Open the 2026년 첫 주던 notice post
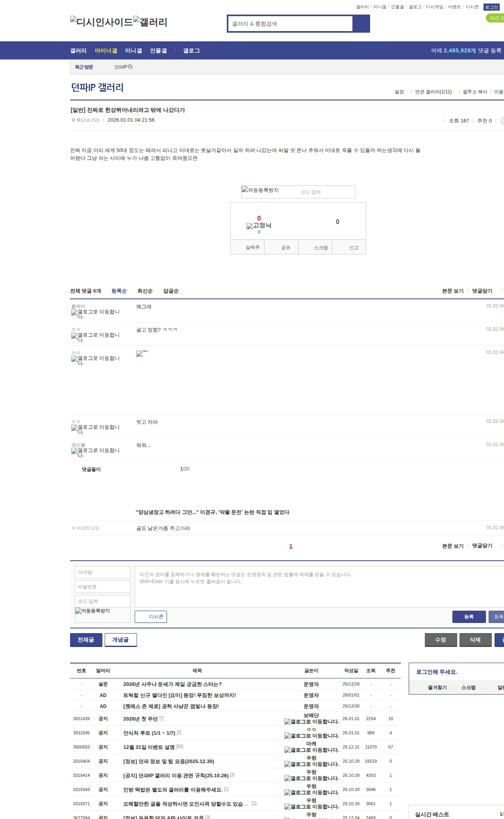504x819 pixels. pyautogui.click(x=140, y=719)
